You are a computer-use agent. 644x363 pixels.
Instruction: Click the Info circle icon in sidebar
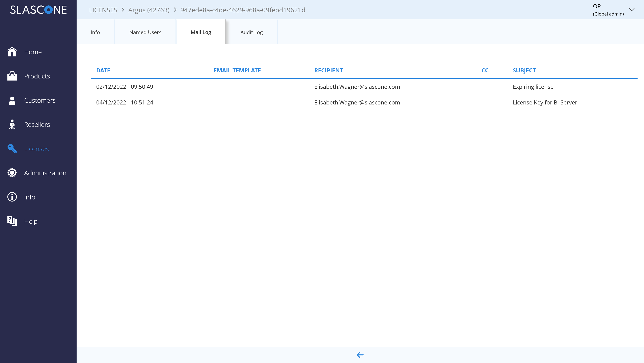click(x=12, y=197)
